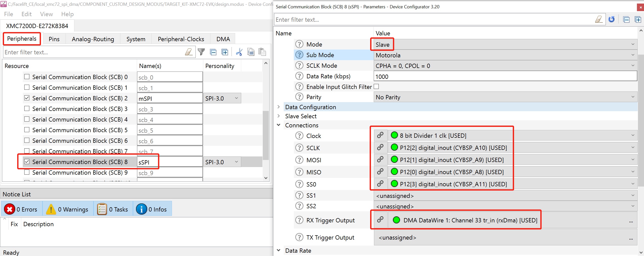
Task: Open help for the Mode parameter
Action: pos(299,44)
